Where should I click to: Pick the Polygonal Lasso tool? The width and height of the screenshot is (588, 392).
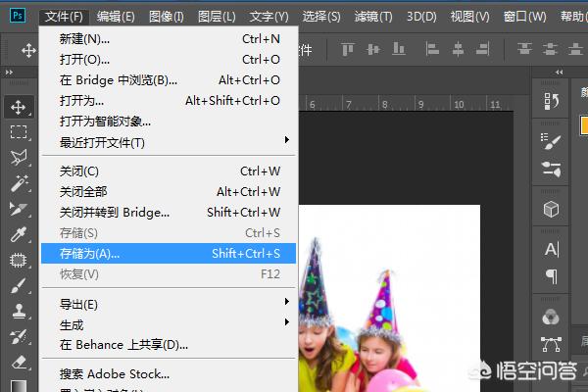pos(18,157)
